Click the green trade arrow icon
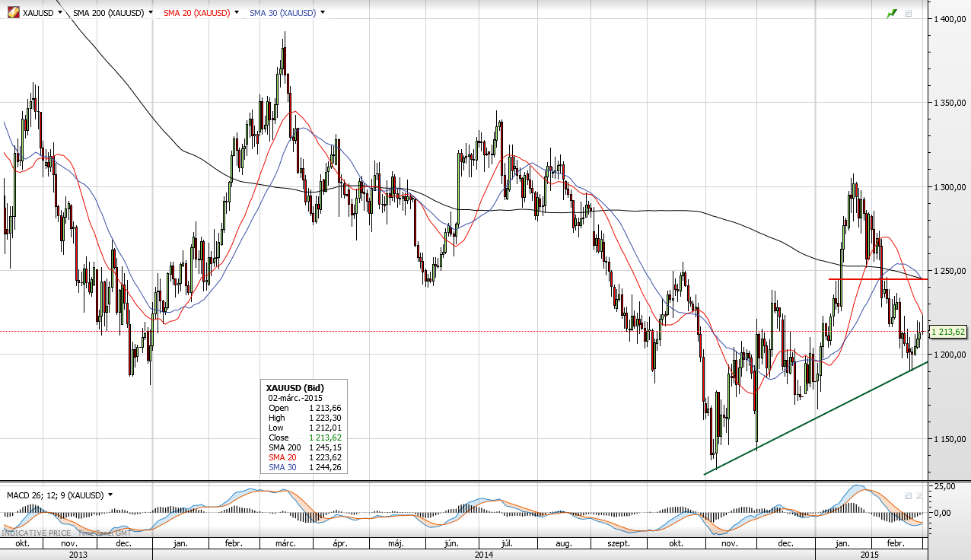Screen dimensions: 971x560 891,13
